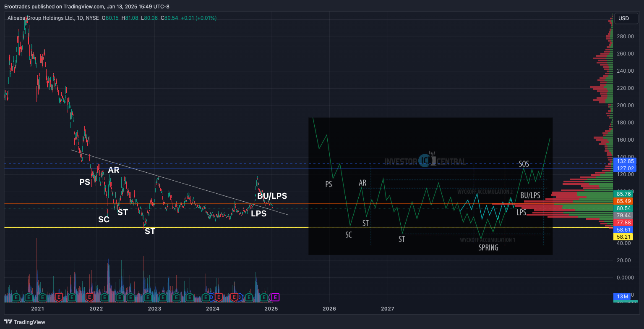Select the bold white SC annotation on the candlestick chart
The height and width of the screenshot is (329, 644).
[104, 219]
